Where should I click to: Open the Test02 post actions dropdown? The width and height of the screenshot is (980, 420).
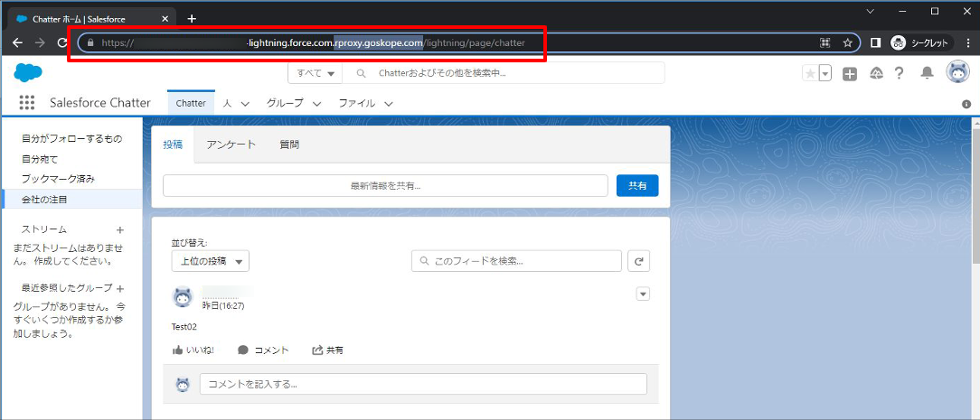643,294
